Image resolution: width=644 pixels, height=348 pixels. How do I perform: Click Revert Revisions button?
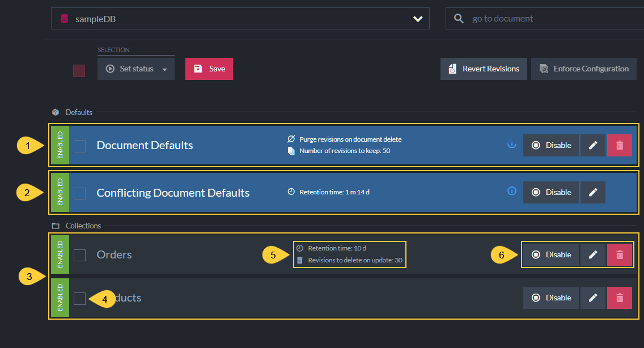point(484,69)
